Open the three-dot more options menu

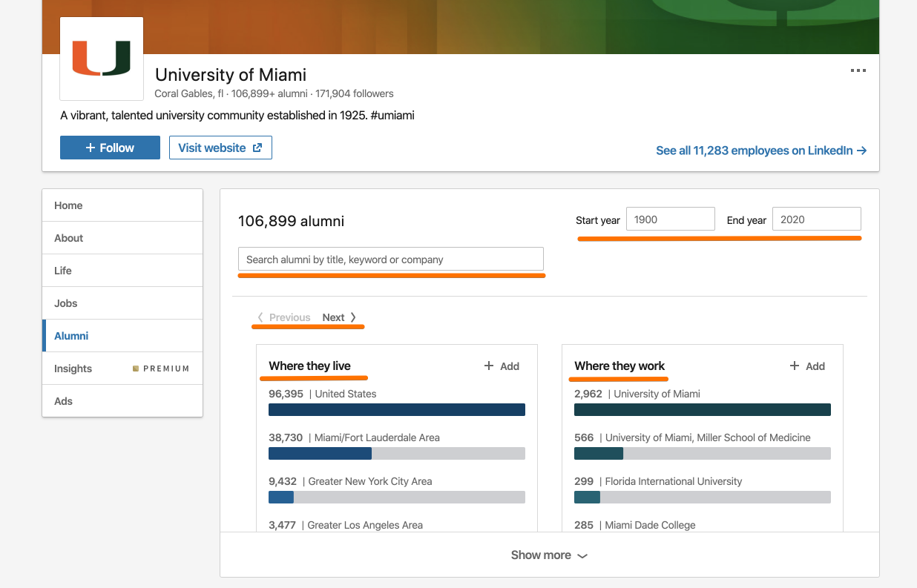coord(858,71)
